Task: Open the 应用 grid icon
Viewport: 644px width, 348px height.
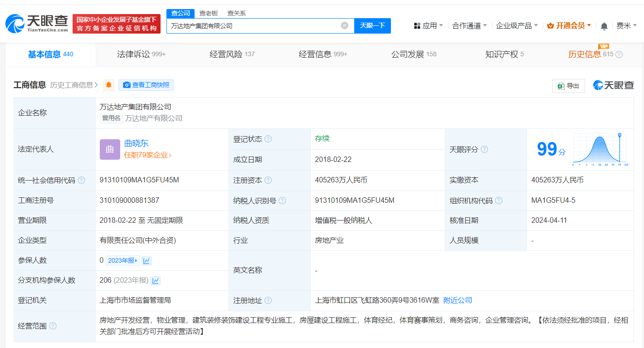Action: tap(417, 26)
